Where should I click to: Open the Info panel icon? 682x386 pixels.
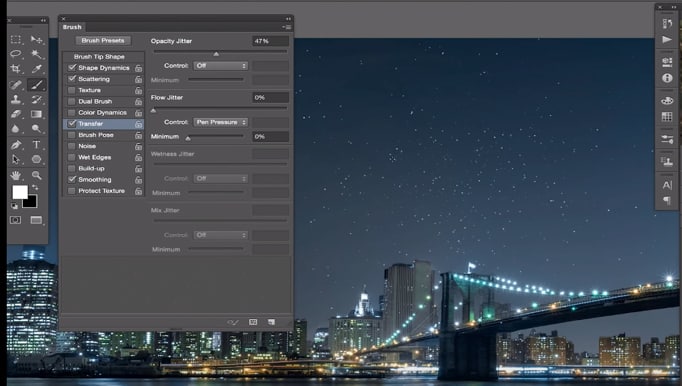667,78
